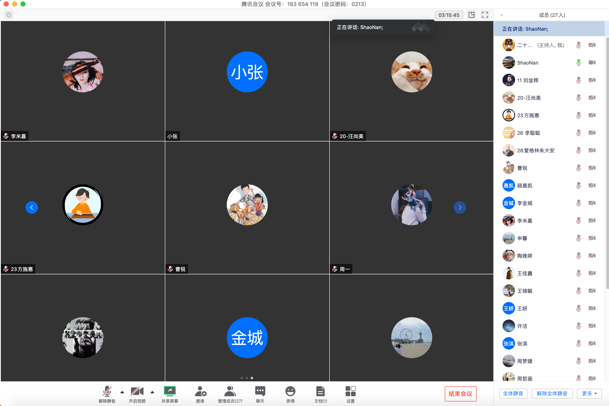Screen dimensions: 609x406
Task: Expand the arrow next to 开启视频
Action: (152, 392)
